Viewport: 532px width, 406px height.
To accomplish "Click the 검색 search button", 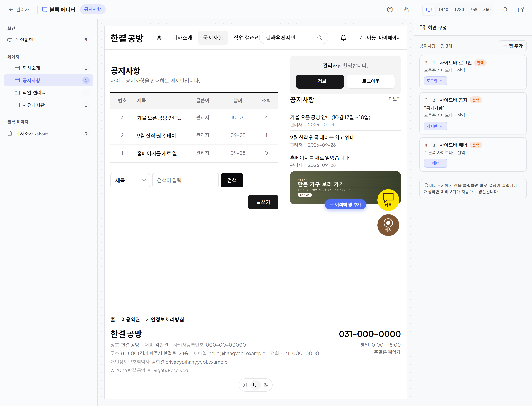I will [x=232, y=180].
